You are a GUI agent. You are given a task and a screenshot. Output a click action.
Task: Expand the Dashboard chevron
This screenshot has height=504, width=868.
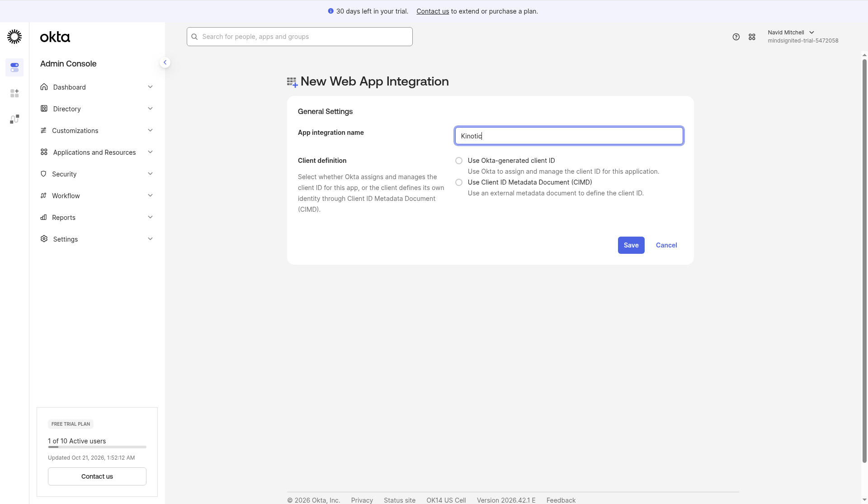tap(150, 87)
